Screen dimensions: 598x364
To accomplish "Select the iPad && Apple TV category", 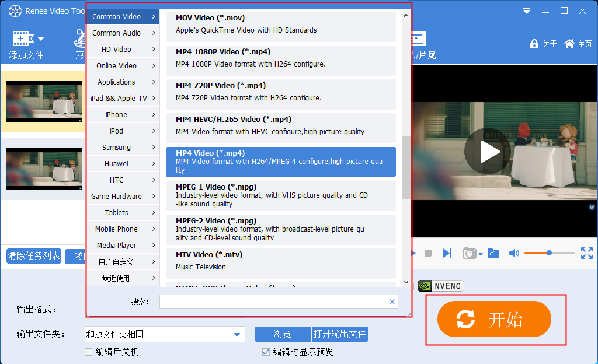I will pos(123,99).
